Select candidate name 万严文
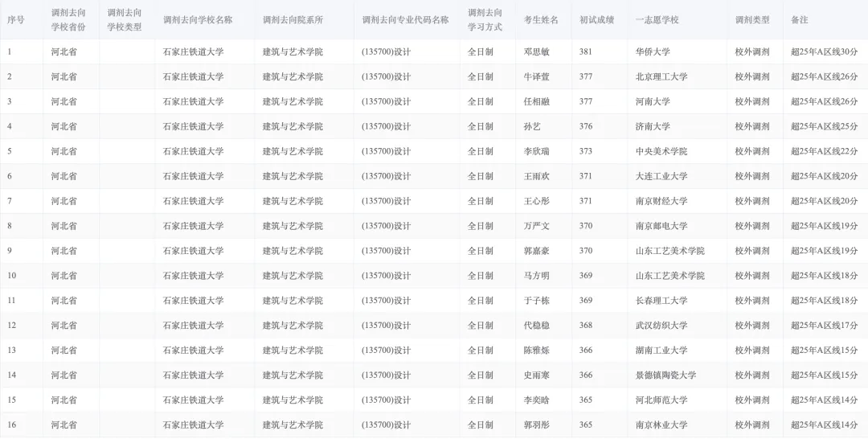The height and width of the screenshot is (439, 868). click(x=536, y=227)
